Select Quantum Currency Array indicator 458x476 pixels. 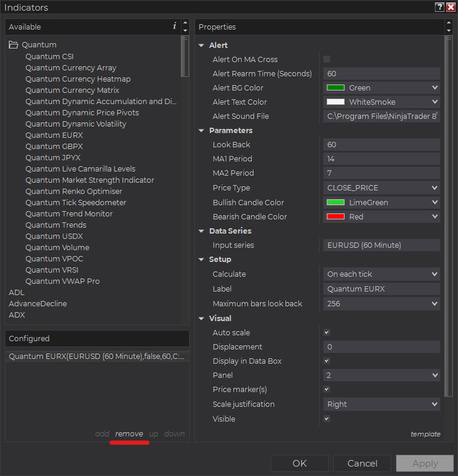click(71, 67)
